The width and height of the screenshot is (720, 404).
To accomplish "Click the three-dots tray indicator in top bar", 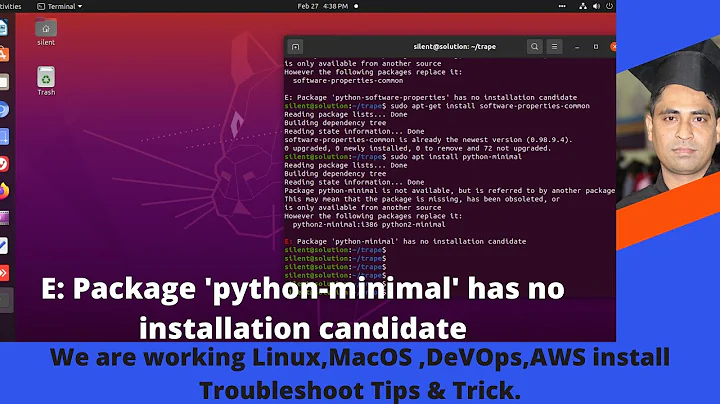I will pos(562,6).
